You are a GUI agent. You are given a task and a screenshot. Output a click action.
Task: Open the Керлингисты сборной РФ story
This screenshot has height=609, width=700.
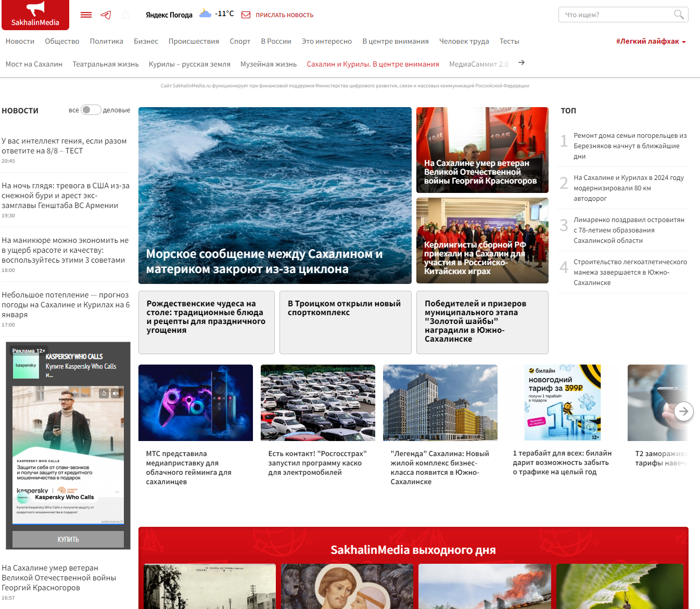482,240
